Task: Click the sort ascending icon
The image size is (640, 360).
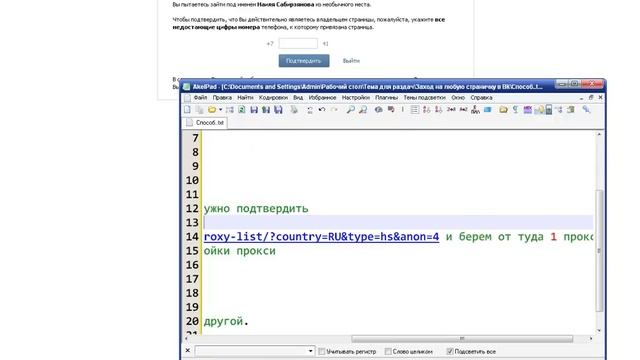Action: (x=427, y=110)
